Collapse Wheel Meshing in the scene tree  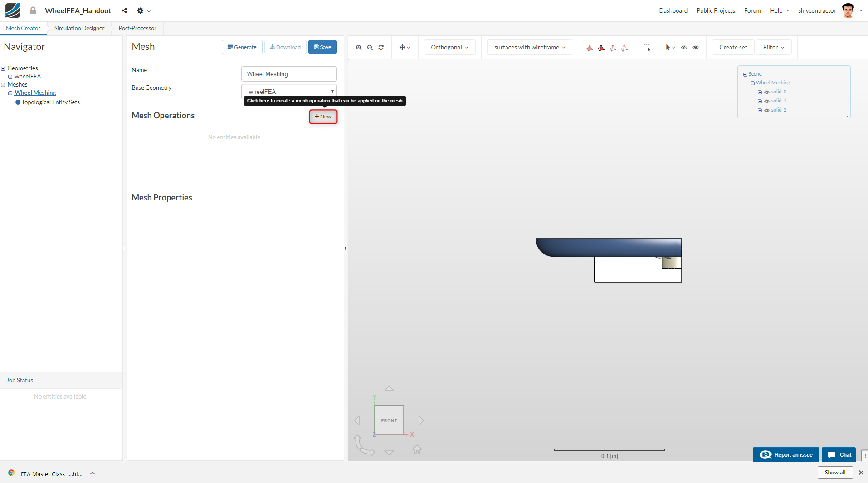click(x=752, y=83)
